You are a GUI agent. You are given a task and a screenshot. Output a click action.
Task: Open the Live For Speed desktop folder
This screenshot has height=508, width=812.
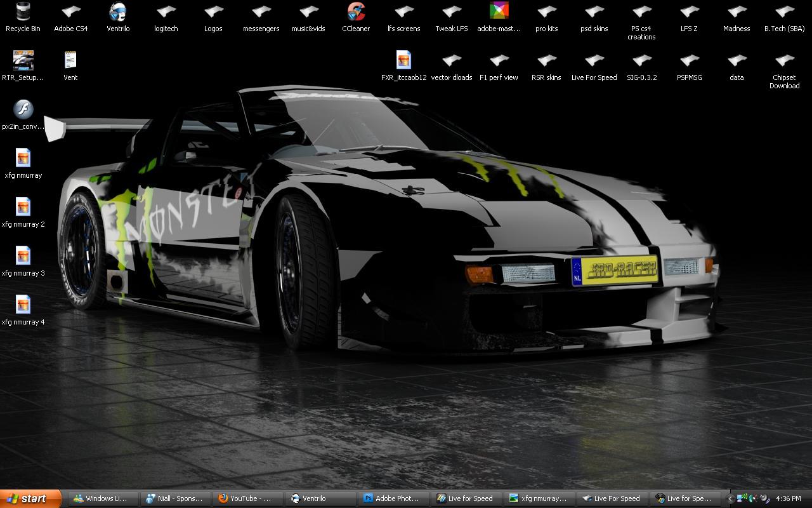click(594, 66)
